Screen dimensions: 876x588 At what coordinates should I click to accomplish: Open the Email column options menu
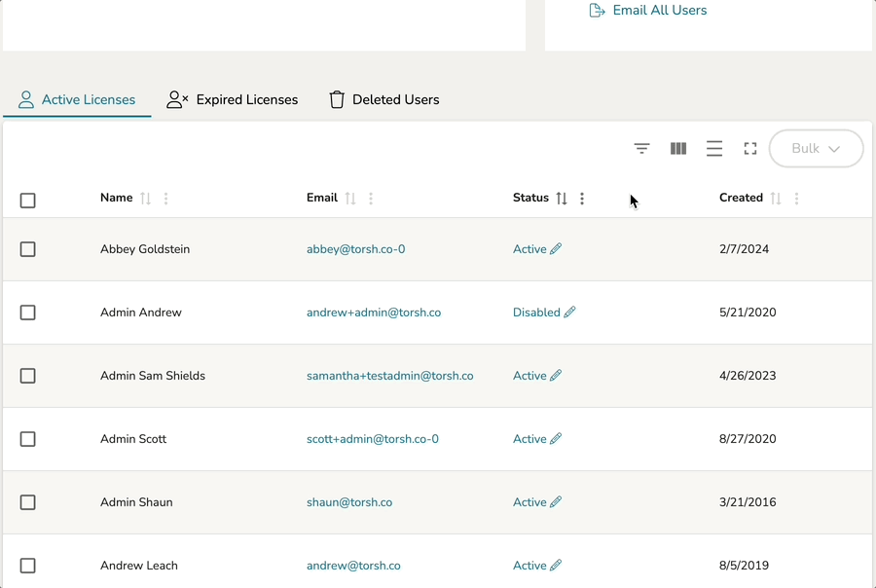tap(371, 199)
